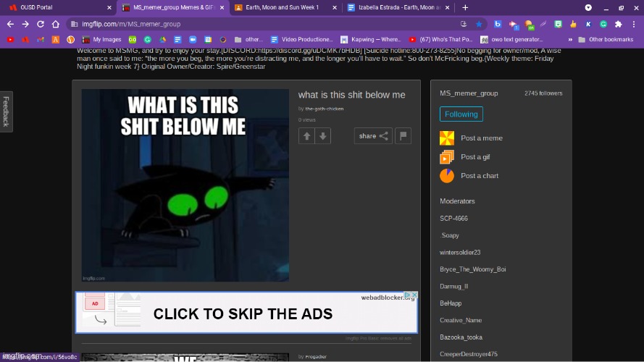Open the owo text generator bookmark
The height and width of the screenshot is (362, 644).
(x=511, y=39)
